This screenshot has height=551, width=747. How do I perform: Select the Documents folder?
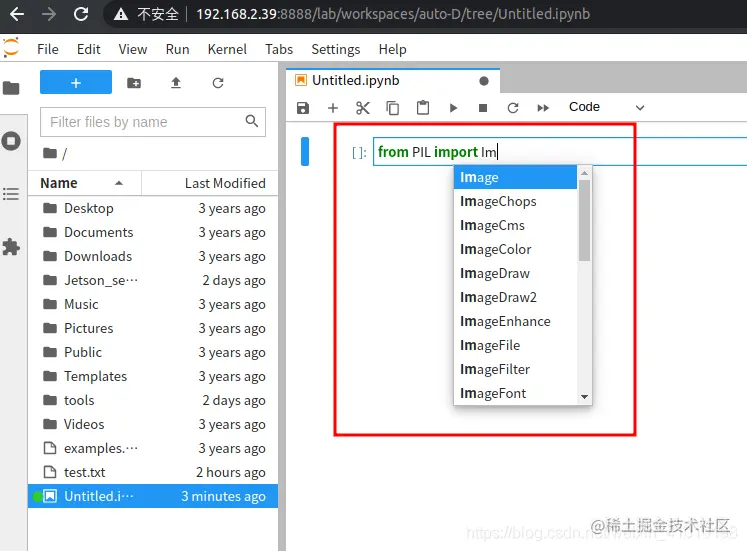153,232
